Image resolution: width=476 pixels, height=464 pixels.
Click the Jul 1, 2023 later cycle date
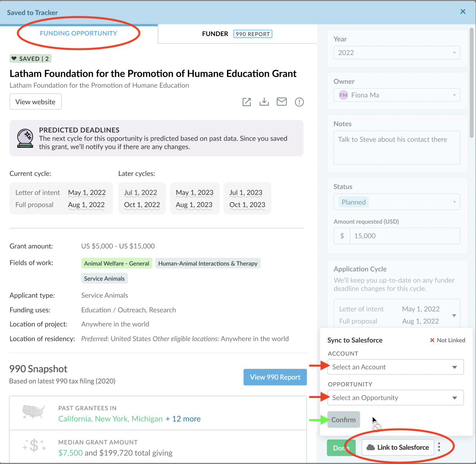coord(246,192)
